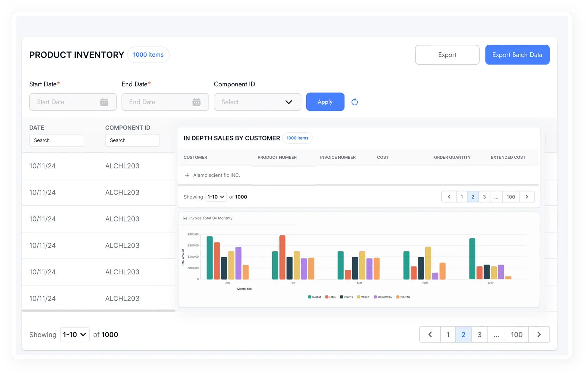Sort by the CUSTOMER column header

[x=195, y=157]
